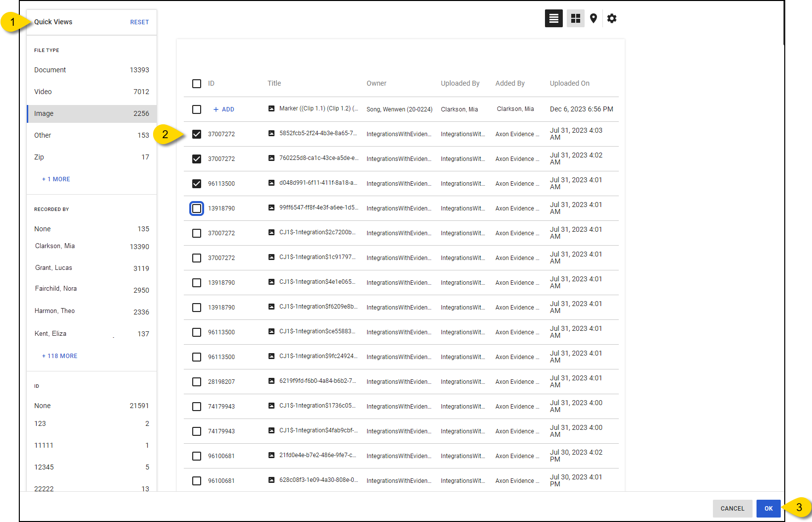The height and width of the screenshot is (522, 812).
Task: Expand file types with +1 MORE
Action: (x=56, y=179)
